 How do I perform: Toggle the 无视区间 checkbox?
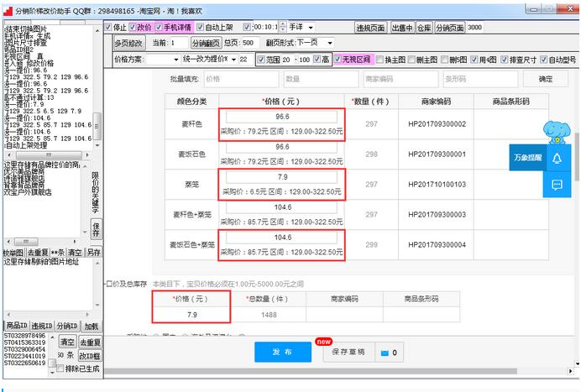click(x=338, y=60)
